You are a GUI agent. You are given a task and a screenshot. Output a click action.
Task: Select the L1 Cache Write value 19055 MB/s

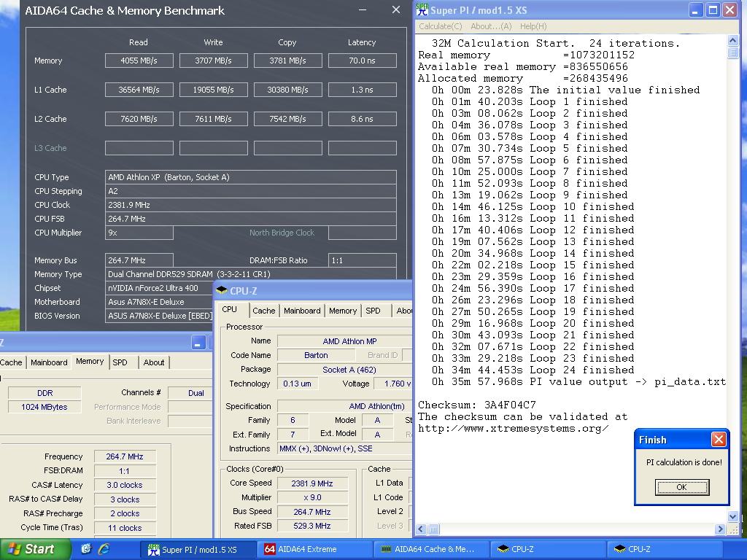tap(214, 90)
